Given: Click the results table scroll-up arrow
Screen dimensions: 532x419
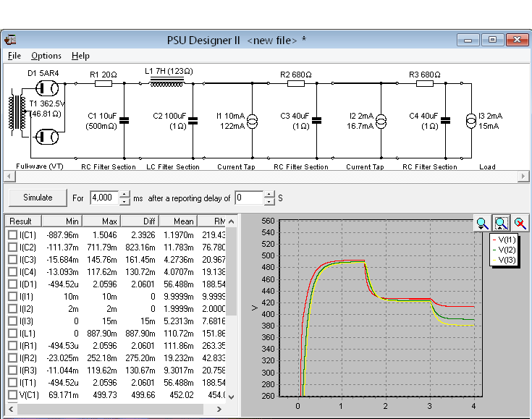Looking at the screenshot, I should (232, 221).
